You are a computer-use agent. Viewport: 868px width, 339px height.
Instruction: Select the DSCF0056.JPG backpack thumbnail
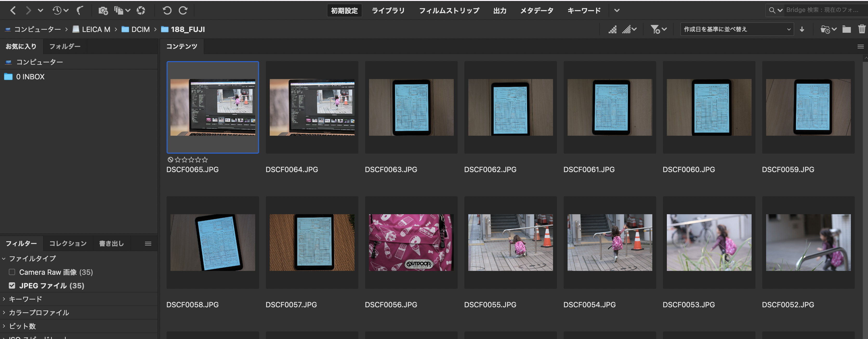coord(411,242)
